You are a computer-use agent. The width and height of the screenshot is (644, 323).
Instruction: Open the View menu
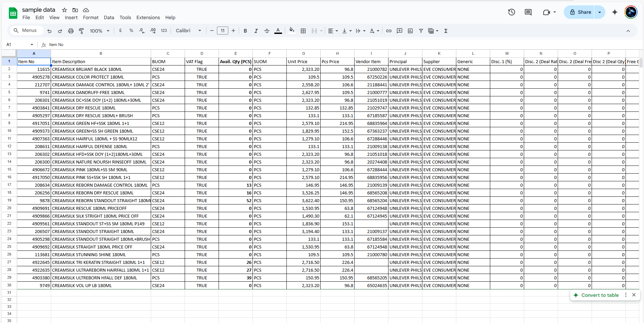(54, 17)
